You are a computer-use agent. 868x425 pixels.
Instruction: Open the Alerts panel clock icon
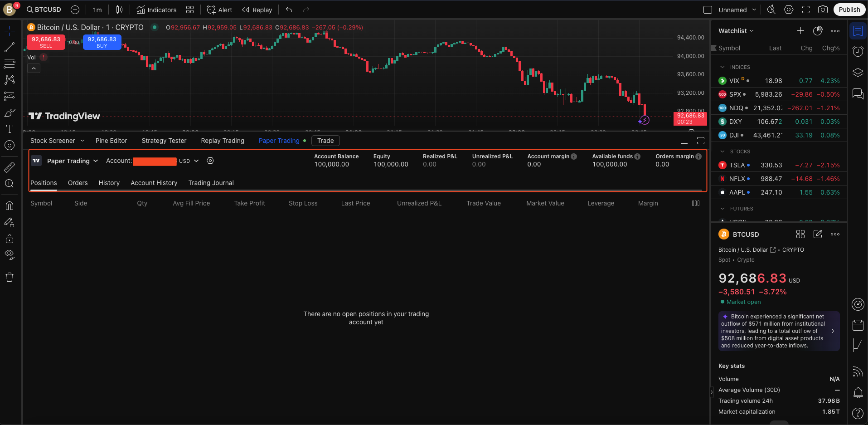point(858,51)
